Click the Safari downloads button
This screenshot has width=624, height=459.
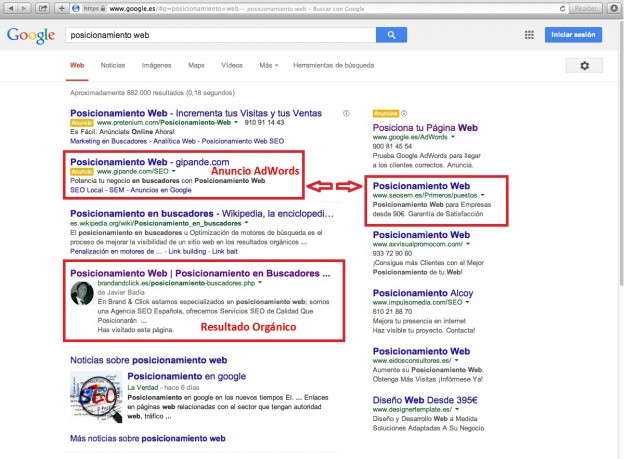coord(614,8)
